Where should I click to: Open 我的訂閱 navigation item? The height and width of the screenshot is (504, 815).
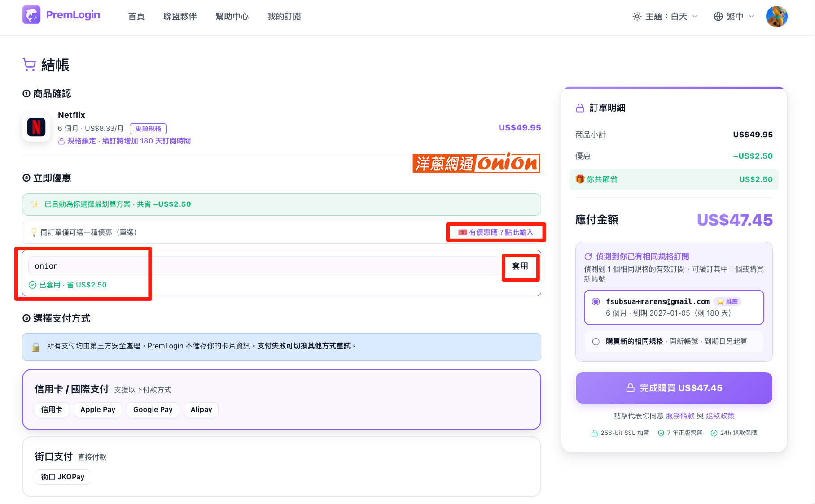[x=284, y=17]
